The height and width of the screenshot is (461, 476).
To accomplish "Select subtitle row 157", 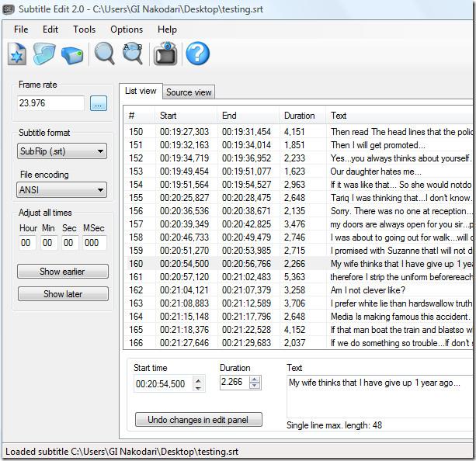I will (x=298, y=224).
